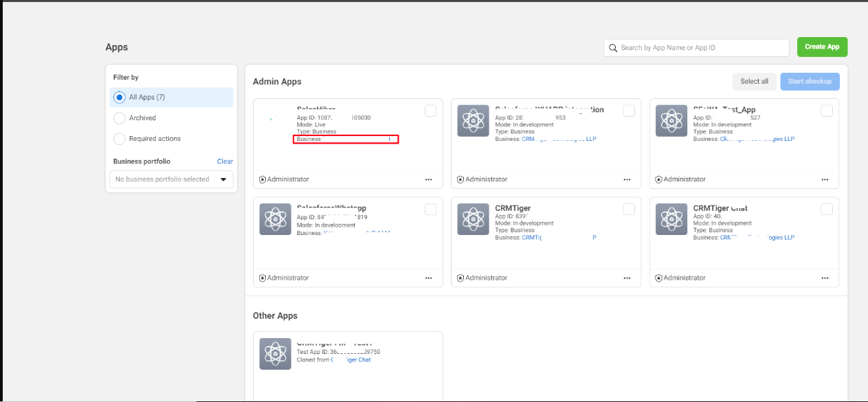868x402 pixels.
Task: Click the Administrator label on CRMTiger Chat card
Action: [684, 278]
